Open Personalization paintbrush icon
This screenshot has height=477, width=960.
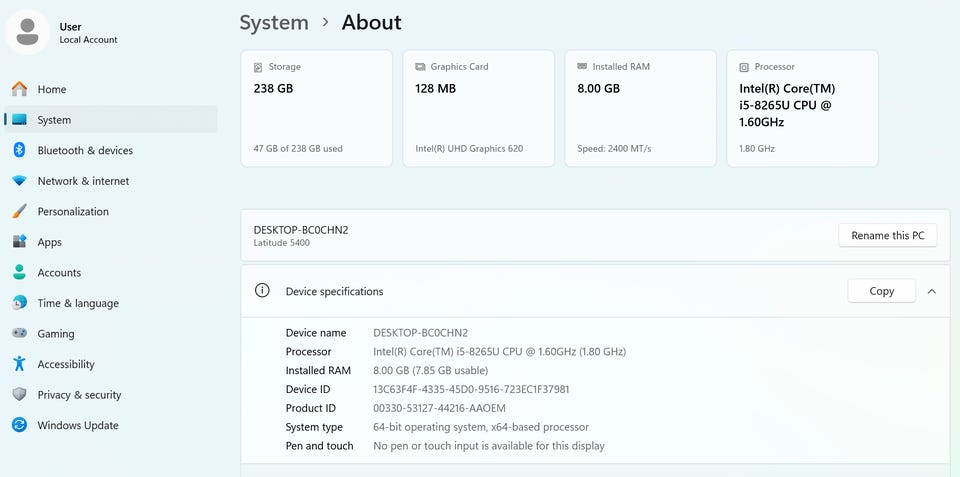point(19,211)
